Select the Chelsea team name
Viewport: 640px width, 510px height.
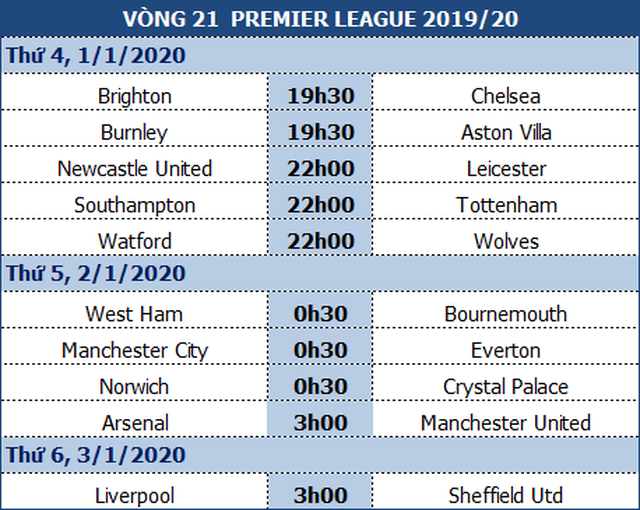[506, 96]
